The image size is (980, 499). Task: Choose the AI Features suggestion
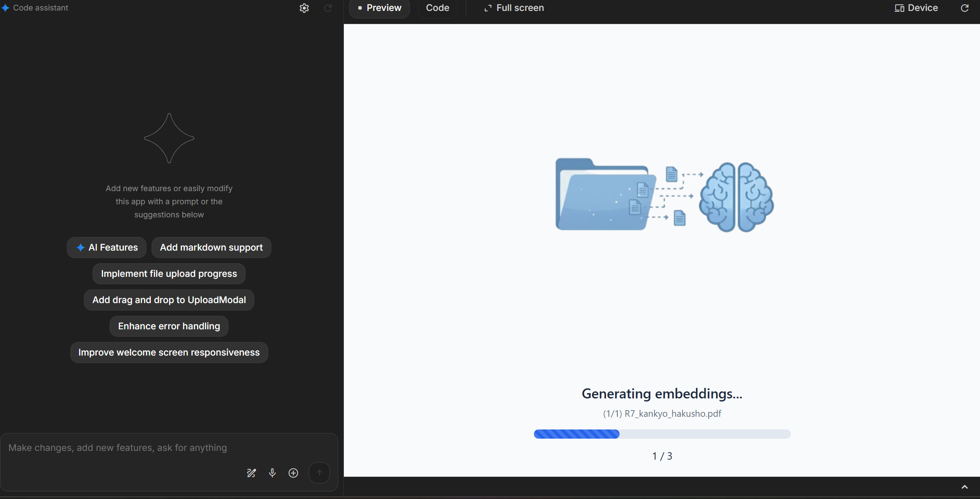tap(107, 248)
